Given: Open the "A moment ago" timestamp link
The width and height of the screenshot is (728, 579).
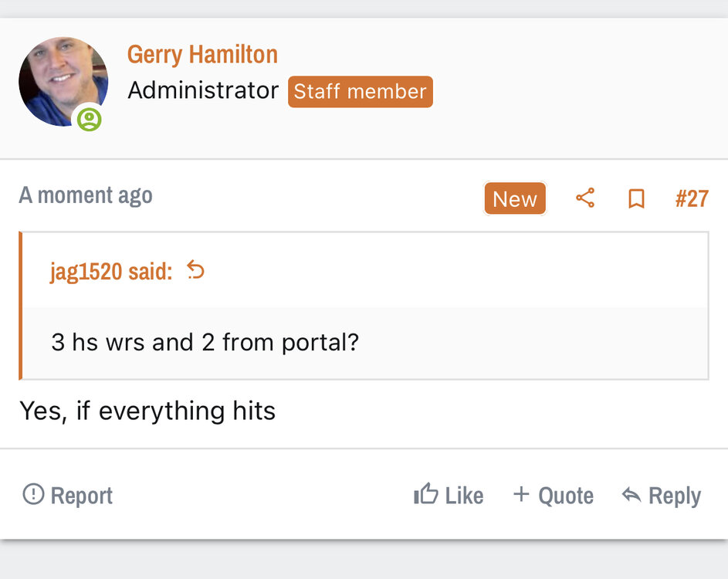Looking at the screenshot, I should click(x=86, y=195).
